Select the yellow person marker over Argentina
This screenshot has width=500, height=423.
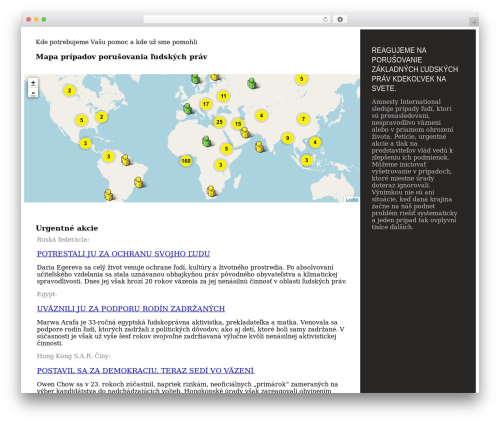108,195
